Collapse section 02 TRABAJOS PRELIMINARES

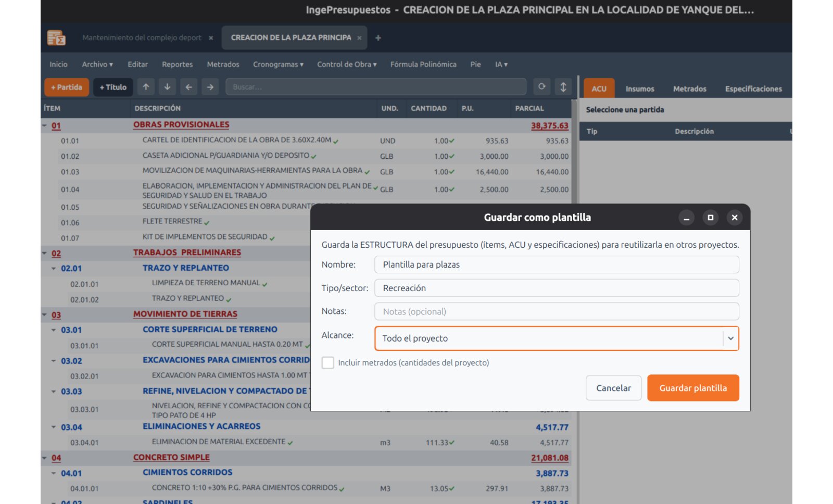click(44, 254)
